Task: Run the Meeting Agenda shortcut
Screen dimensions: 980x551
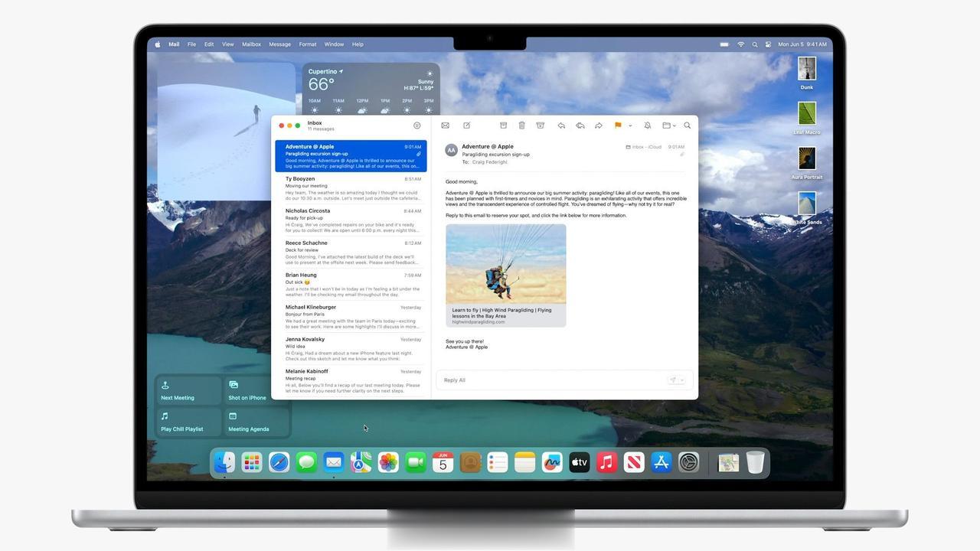Action: pos(256,422)
